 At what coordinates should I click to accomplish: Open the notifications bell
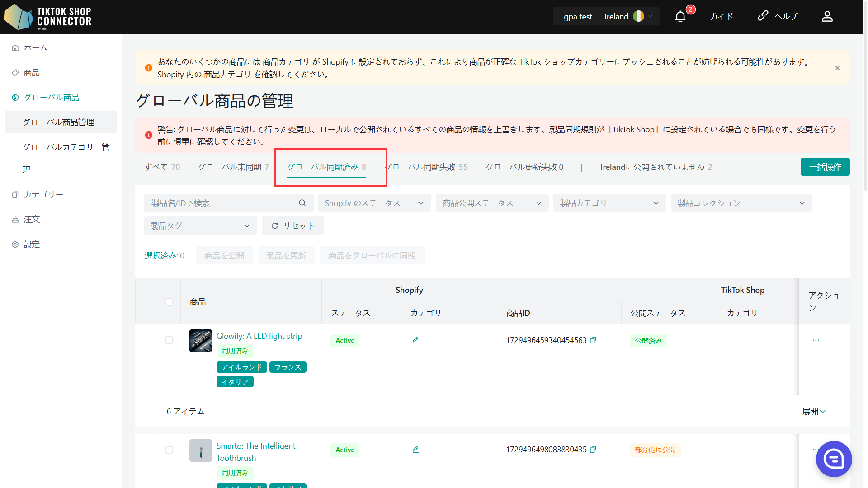point(680,17)
